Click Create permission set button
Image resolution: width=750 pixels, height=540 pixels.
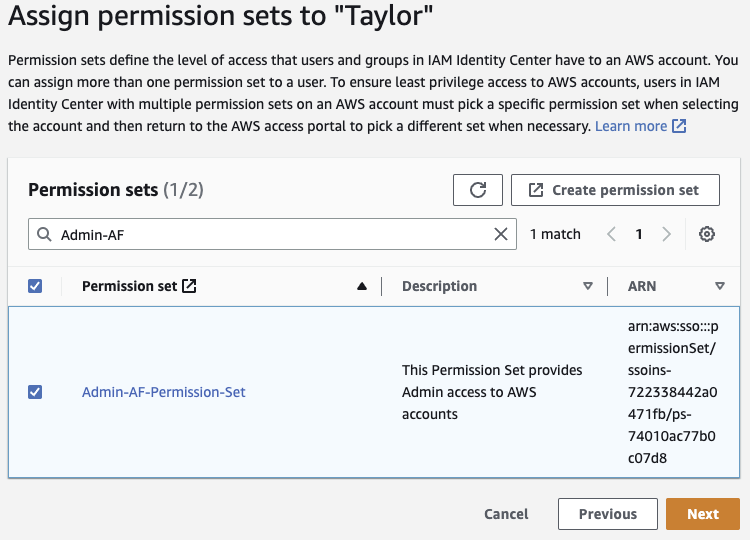[615, 190]
